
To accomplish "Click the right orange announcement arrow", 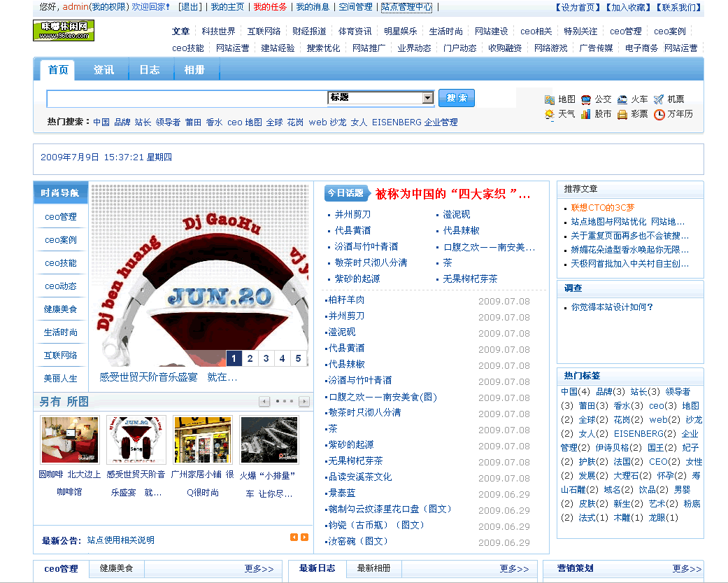I will 305,537.
